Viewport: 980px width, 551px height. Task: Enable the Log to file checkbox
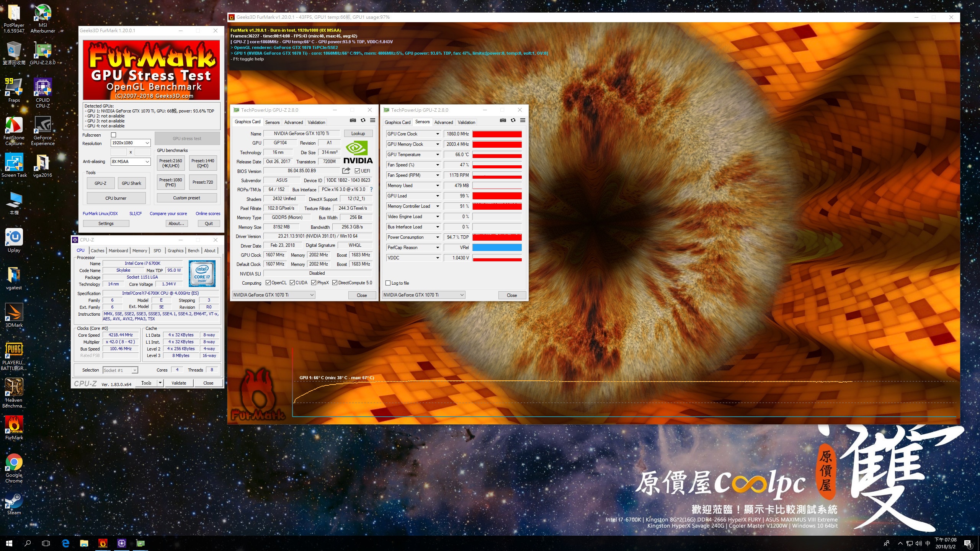[388, 283]
